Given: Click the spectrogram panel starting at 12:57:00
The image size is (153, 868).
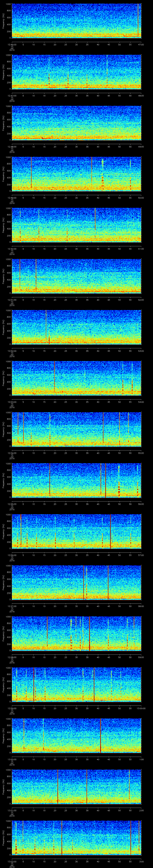Looking at the screenshot, I should tap(76, 582).
